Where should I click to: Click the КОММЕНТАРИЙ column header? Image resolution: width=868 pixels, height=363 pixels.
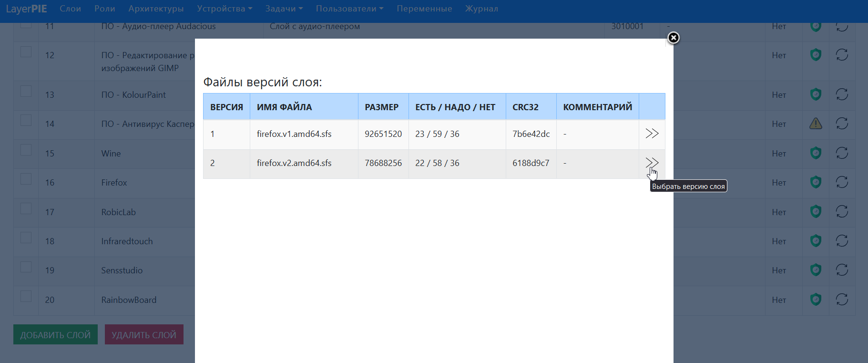coord(598,107)
